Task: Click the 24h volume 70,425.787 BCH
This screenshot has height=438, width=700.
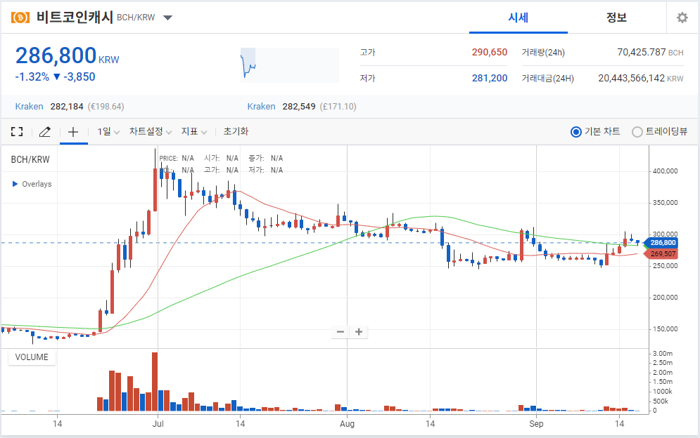Action: 650,52
